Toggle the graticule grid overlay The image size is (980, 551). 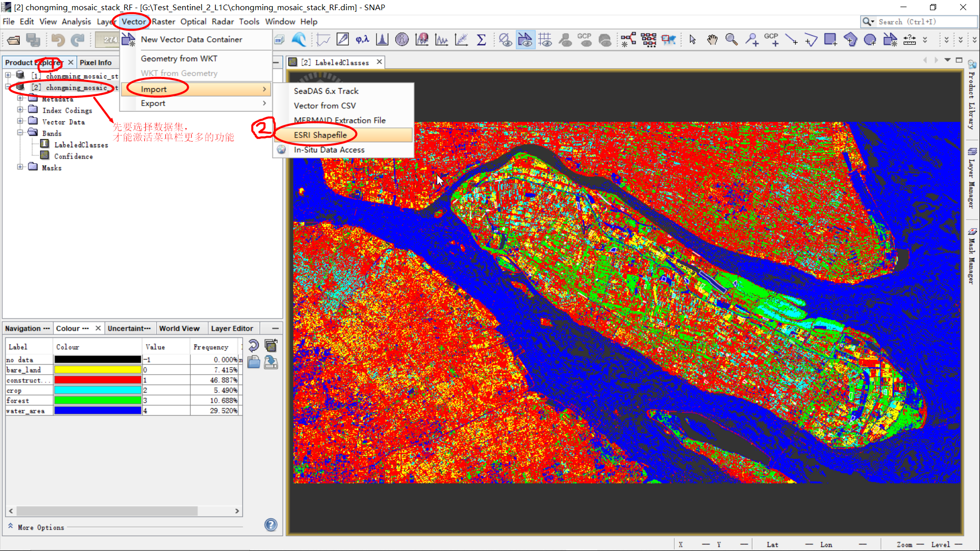click(545, 40)
